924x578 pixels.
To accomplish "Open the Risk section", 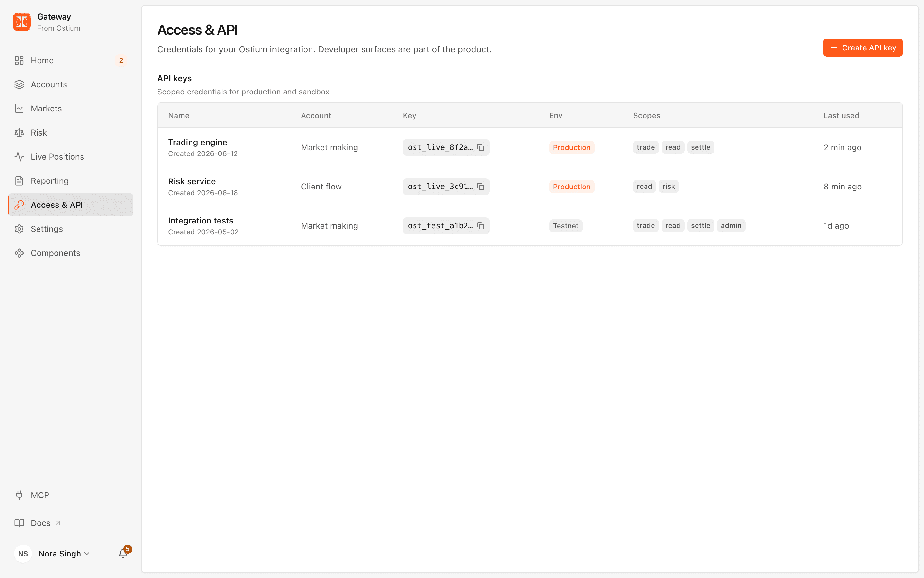I will [x=71, y=133].
